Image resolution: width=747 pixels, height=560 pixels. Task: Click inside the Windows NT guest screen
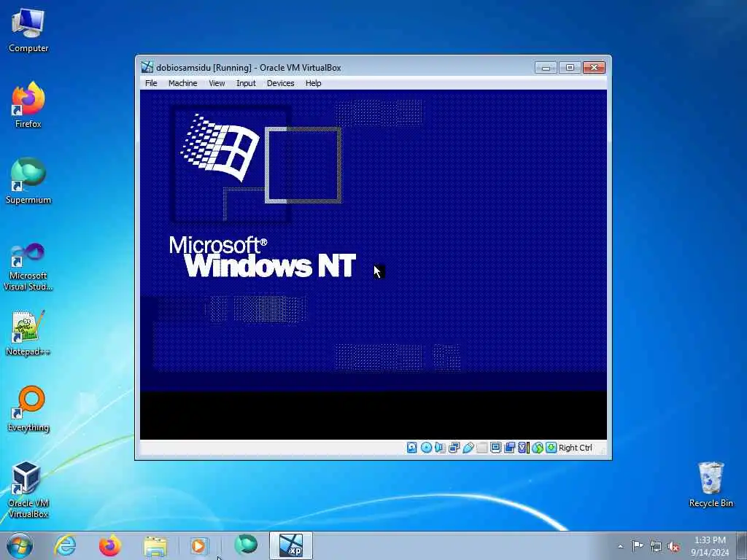[373, 264]
